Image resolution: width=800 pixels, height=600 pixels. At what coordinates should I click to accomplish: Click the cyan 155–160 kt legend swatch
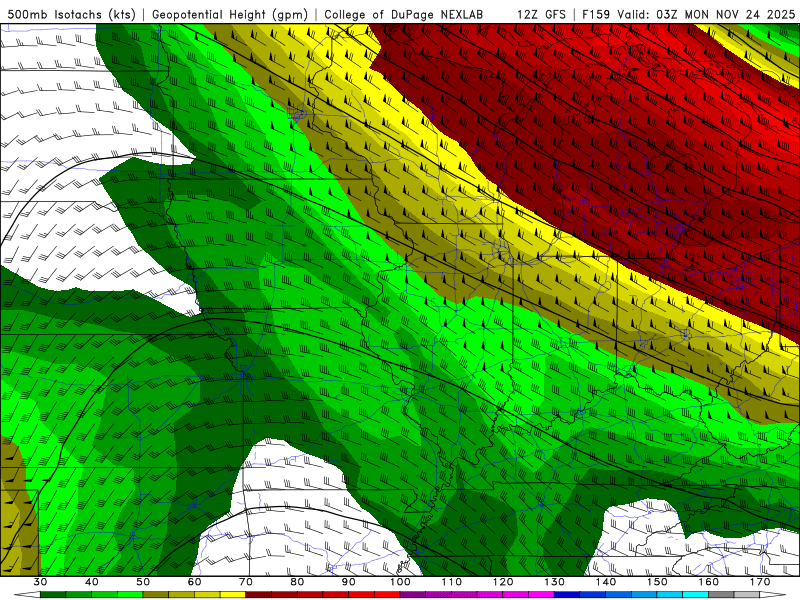pos(696,595)
